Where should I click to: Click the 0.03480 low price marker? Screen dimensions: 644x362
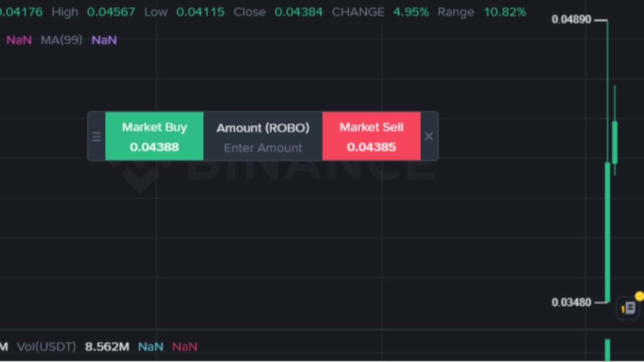pos(572,302)
